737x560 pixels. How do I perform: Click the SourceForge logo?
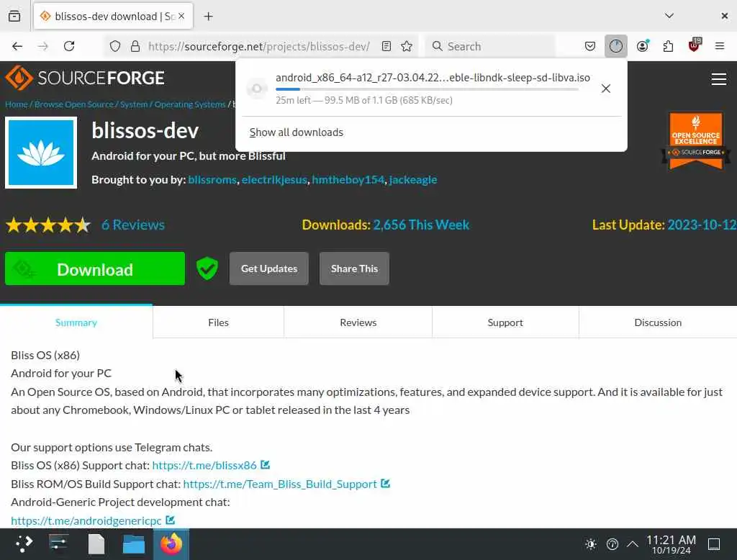coord(85,78)
